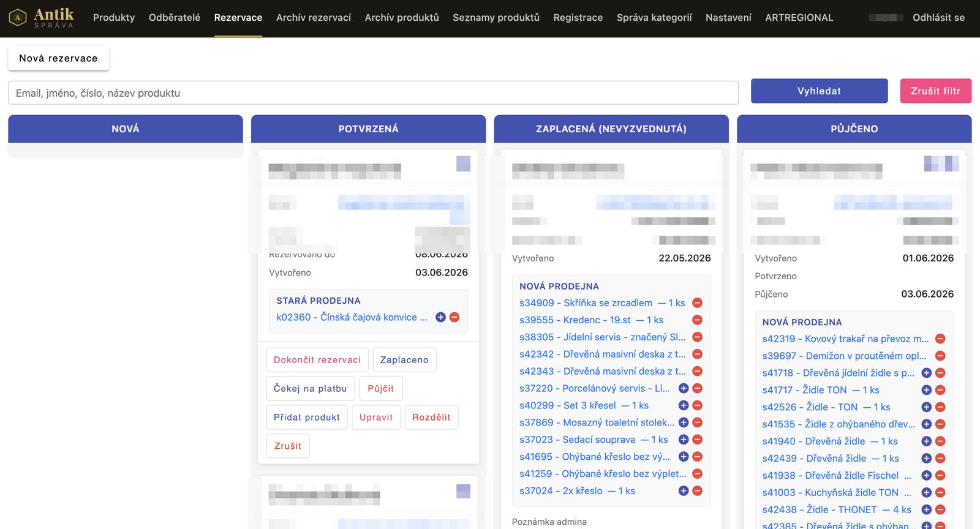Go to ARTREGIONAL
Image resolution: width=980 pixels, height=529 pixels.
799,18
